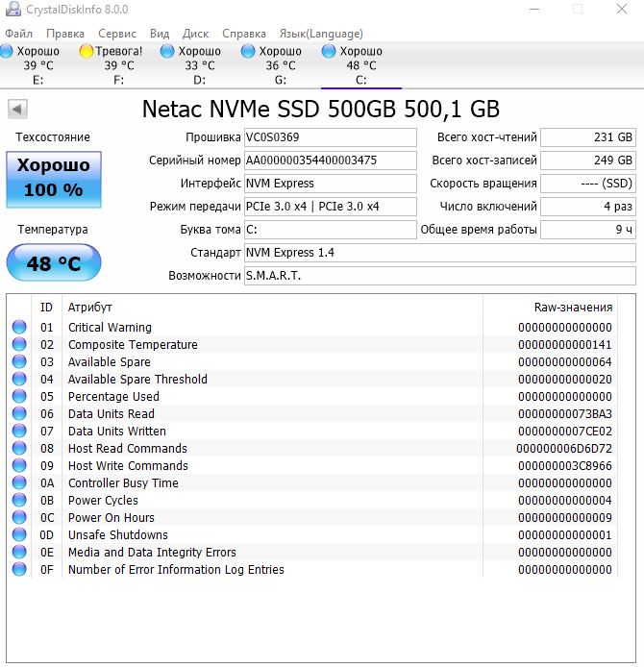644x667 pixels.
Task: Open the Сервис menu
Action: point(117,34)
